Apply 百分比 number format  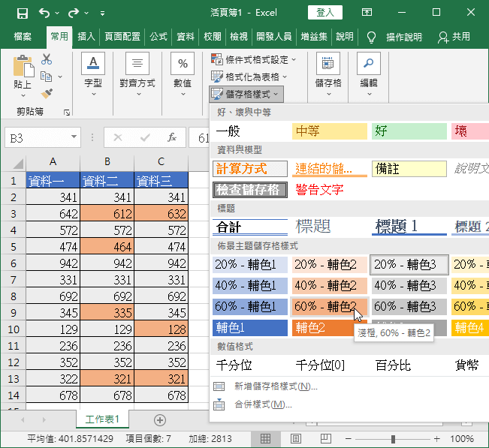(409, 365)
